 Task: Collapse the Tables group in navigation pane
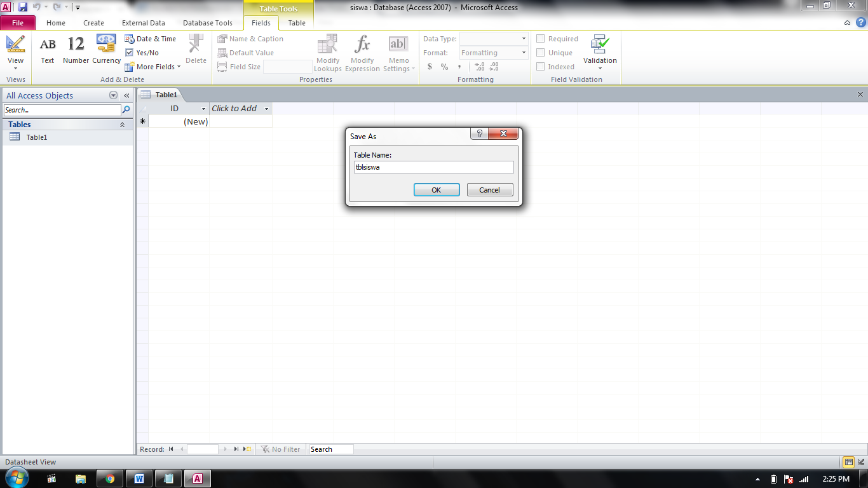[x=123, y=125]
